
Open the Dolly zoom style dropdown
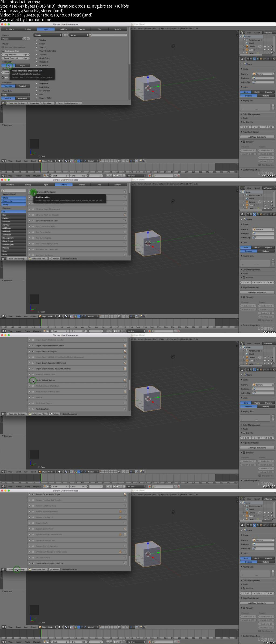(x=16, y=95)
